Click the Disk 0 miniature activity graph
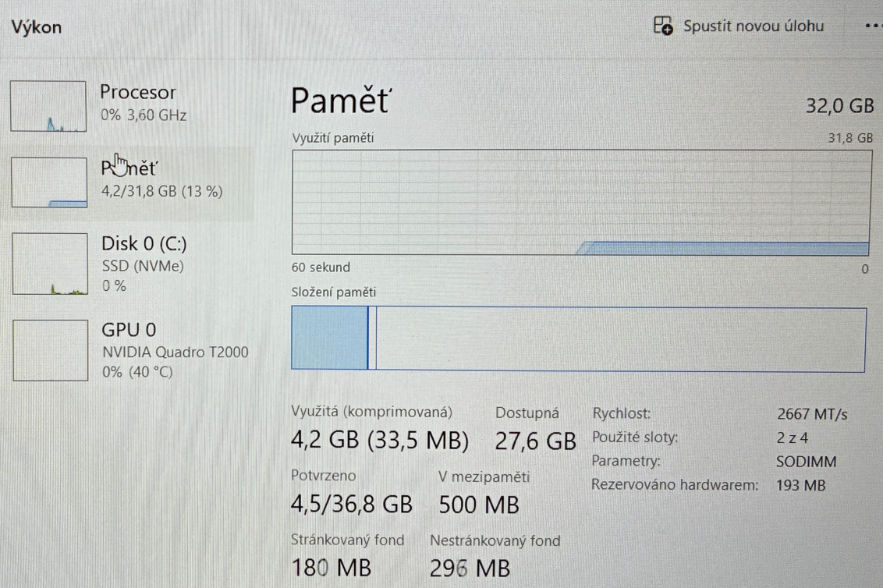883x588 pixels. pos(48,264)
